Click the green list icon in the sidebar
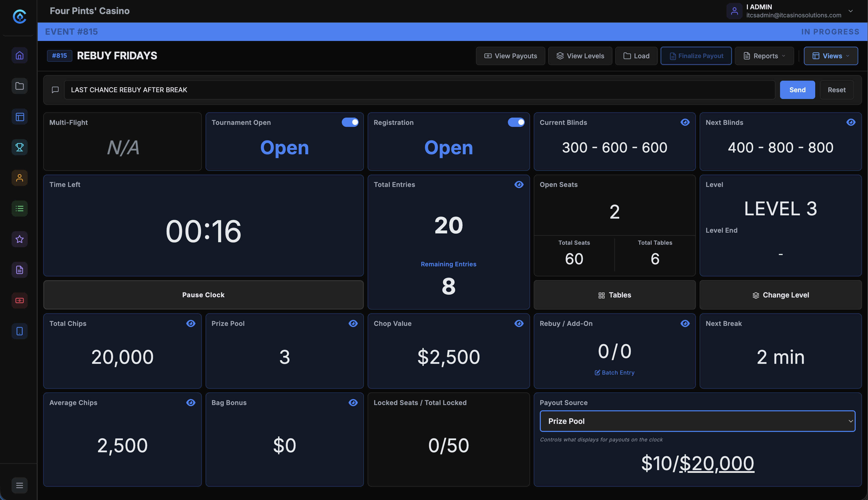The height and width of the screenshot is (500, 868). pyautogui.click(x=19, y=209)
